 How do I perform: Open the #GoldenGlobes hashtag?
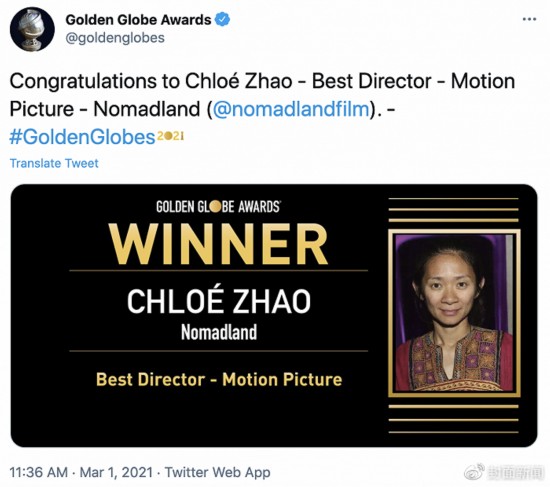click(82, 137)
